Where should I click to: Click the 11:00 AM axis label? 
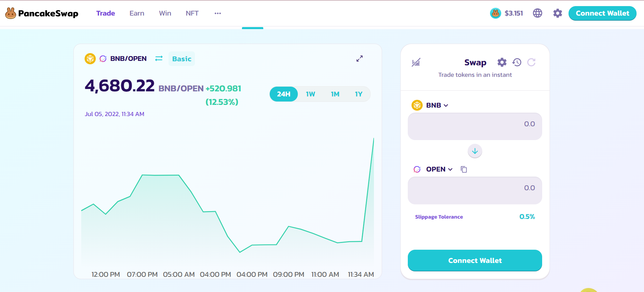tap(325, 274)
